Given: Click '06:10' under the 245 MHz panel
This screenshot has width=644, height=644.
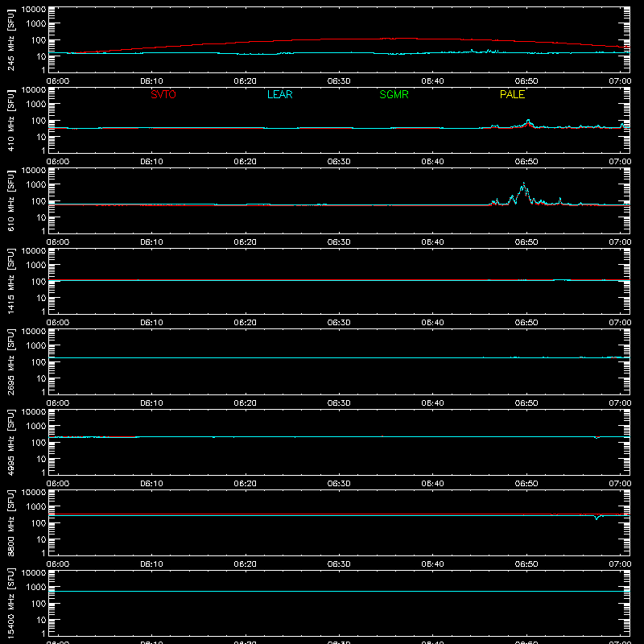Looking at the screenshot, I should (x=151, y=81).
